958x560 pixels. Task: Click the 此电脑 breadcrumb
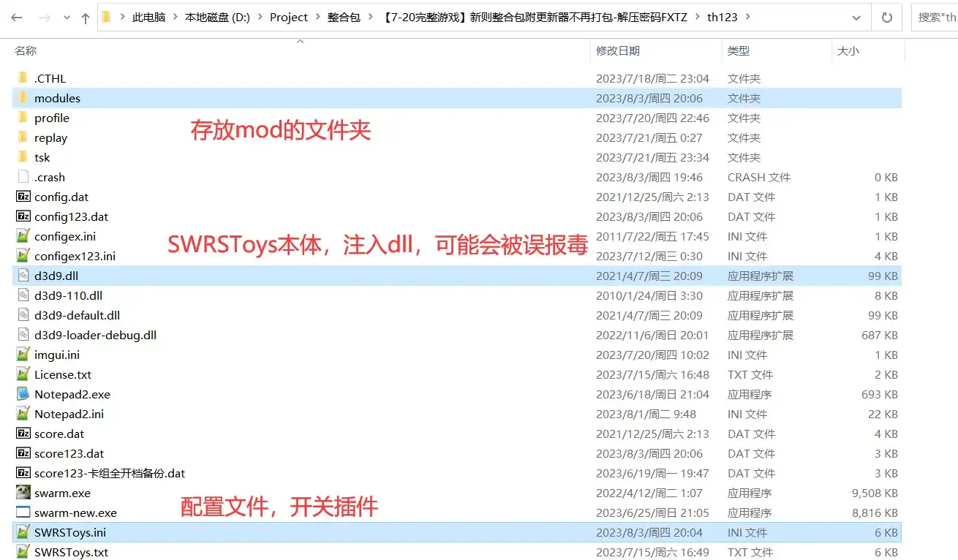(x=148, y=18)
